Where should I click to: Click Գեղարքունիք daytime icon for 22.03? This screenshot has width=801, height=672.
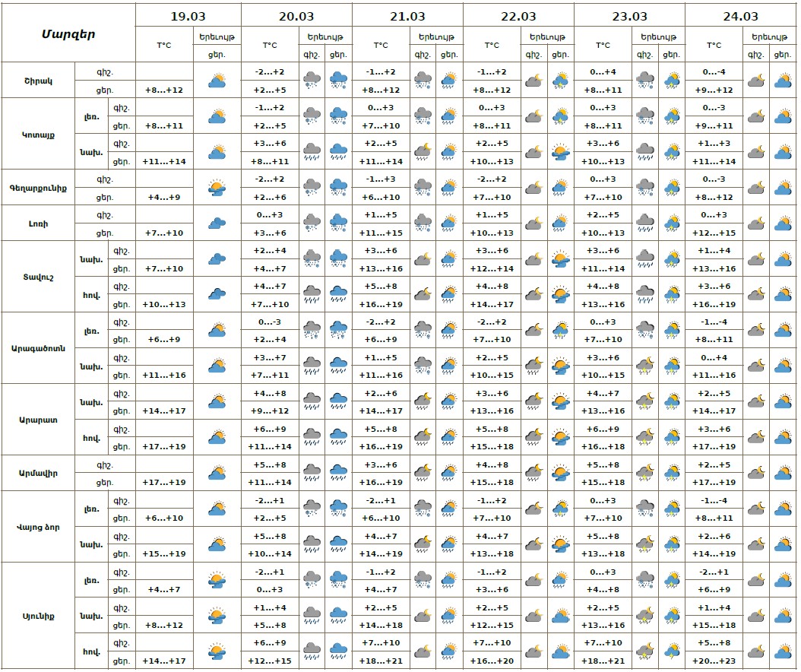[x=560, y=187]
